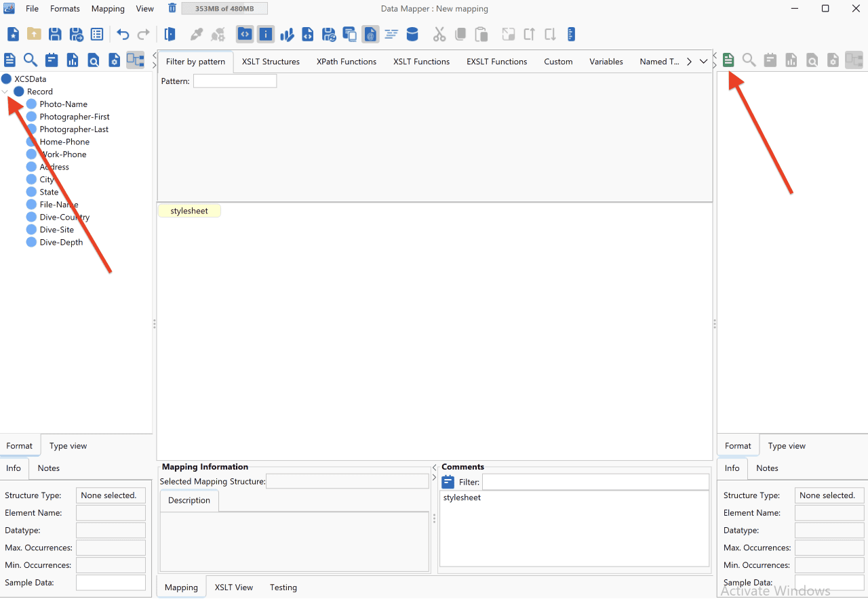Open a mapping using the folder icon
The width and height of the screenshot is (868, 599).
pyautogui.click(x=34, y=34)
